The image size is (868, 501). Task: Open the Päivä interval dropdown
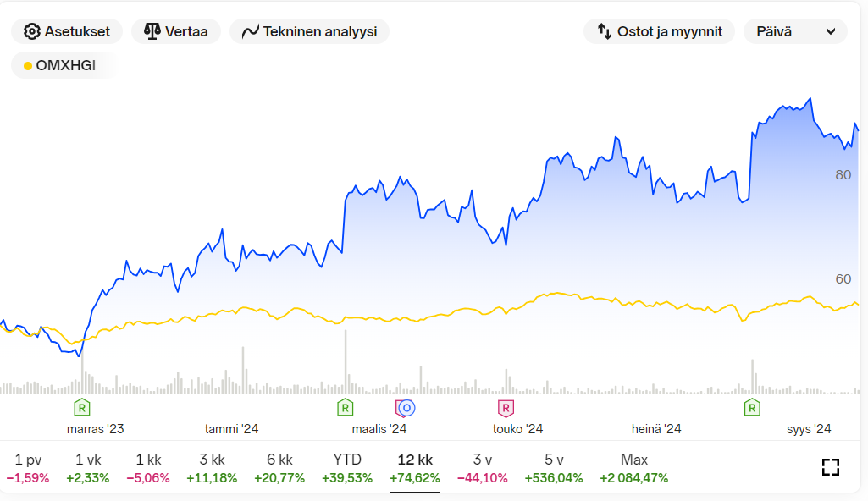click(x=795, y=31)
